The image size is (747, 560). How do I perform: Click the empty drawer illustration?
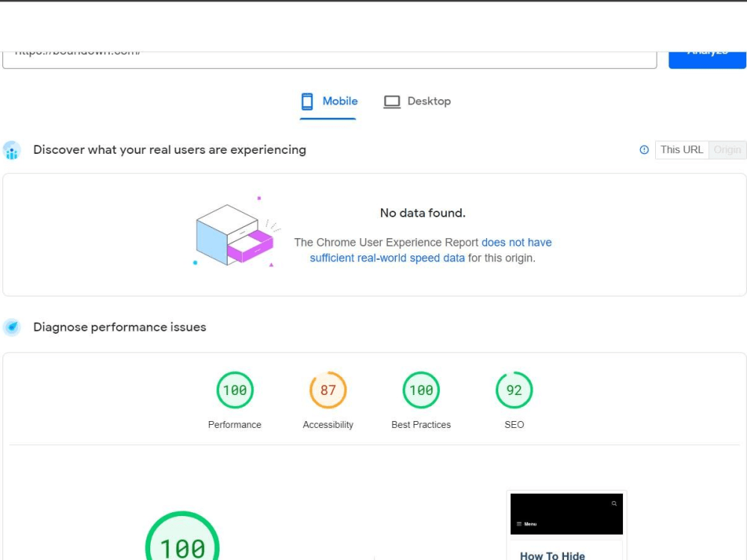click(236, 232)
